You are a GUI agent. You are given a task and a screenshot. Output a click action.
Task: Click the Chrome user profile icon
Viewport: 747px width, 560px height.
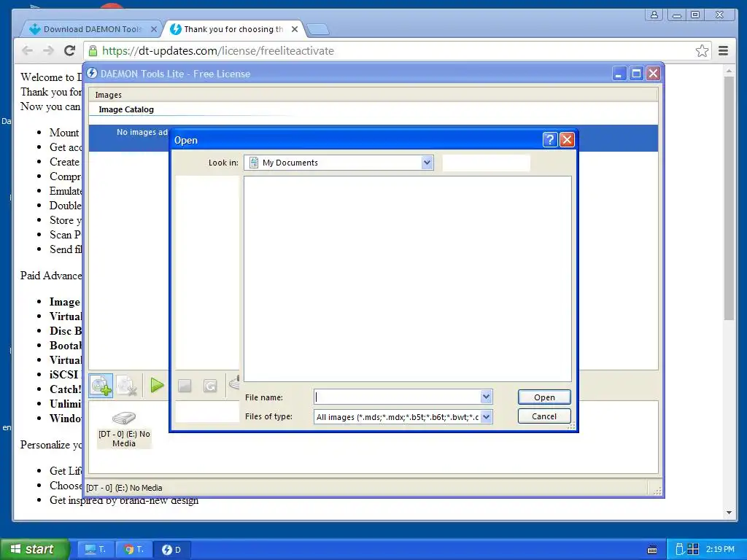654,15
